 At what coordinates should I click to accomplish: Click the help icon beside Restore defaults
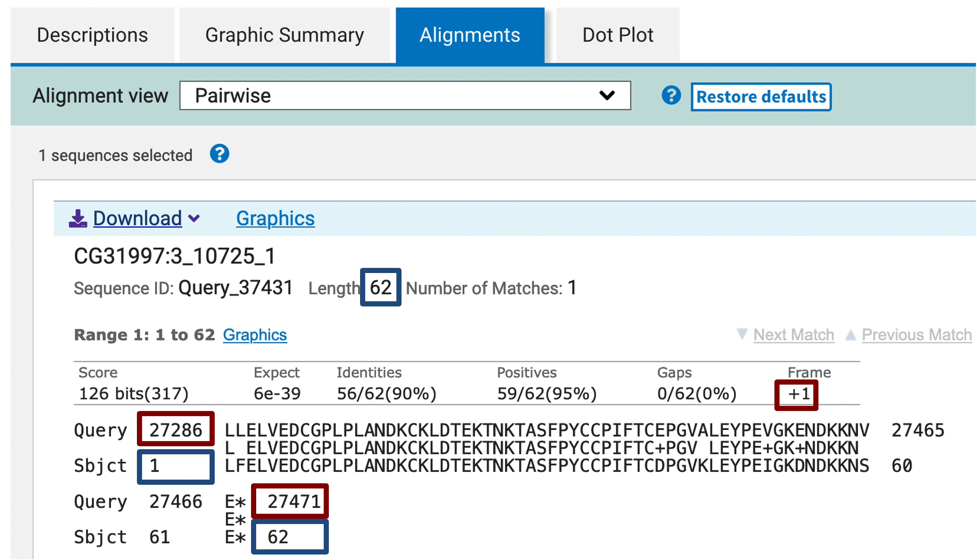(x=671, y=95)
